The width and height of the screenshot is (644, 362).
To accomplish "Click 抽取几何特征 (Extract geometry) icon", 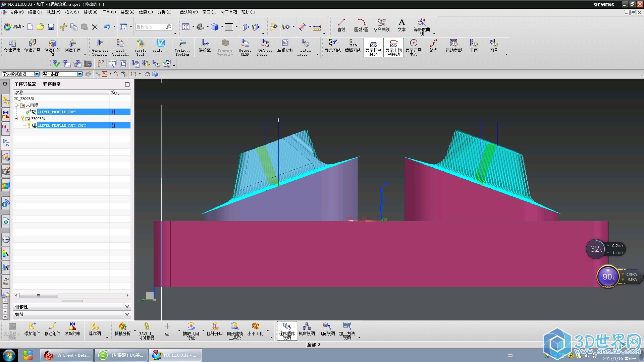I will pos(191,331).
